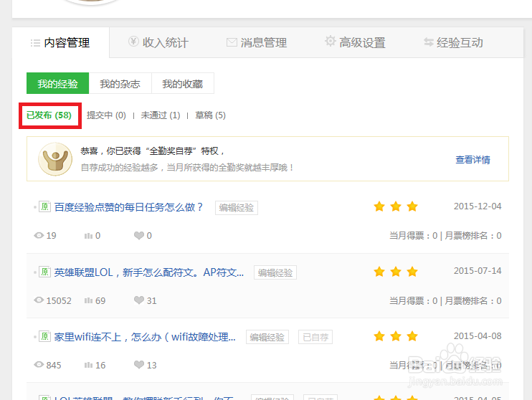Click 编辑经验 for 家里wifi article
The image size is (532, 400).
click(x=267, y=337)
